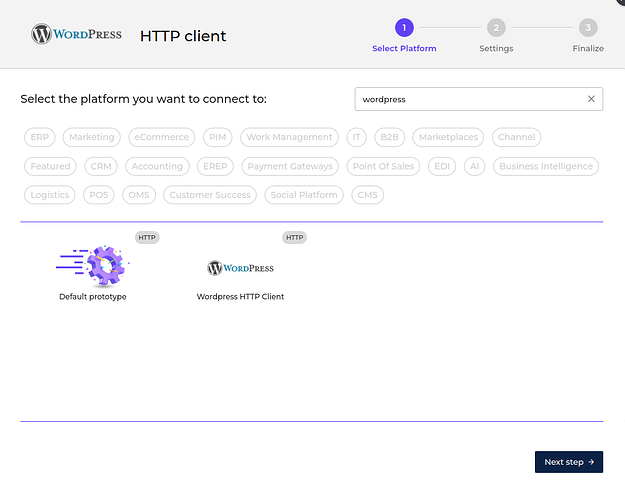Filter by Customer Success category
The image size is (625, 499).
(x=210, y=195)
